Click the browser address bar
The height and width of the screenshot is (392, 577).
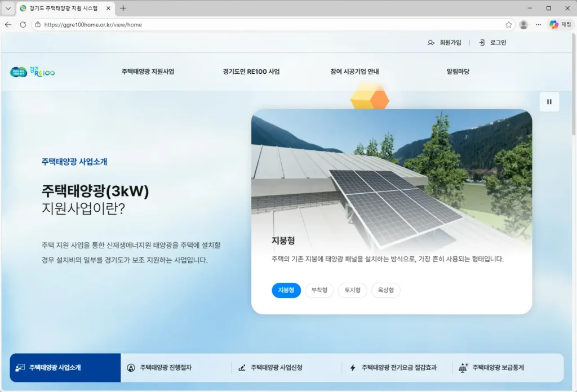[169, 25]
